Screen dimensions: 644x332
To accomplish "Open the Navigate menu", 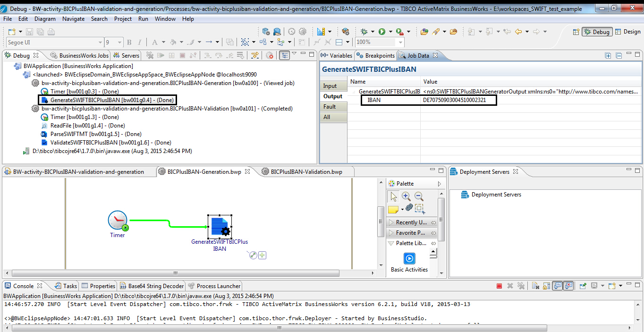I will tap(73, 19).
